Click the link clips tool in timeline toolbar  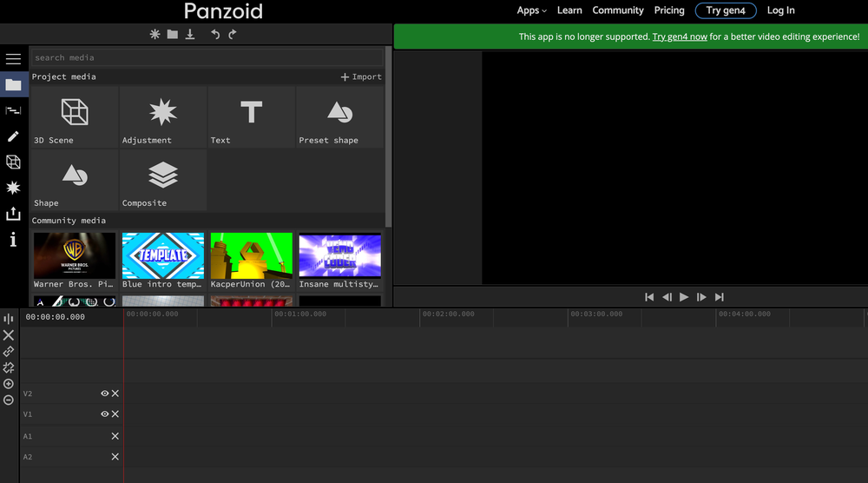click(x=9, y=351)
